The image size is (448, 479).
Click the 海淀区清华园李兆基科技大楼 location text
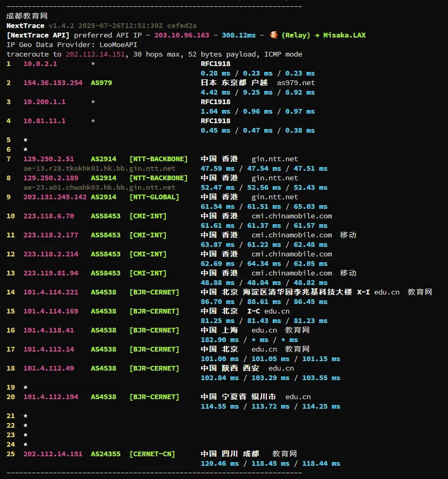(x=297, y=292)
